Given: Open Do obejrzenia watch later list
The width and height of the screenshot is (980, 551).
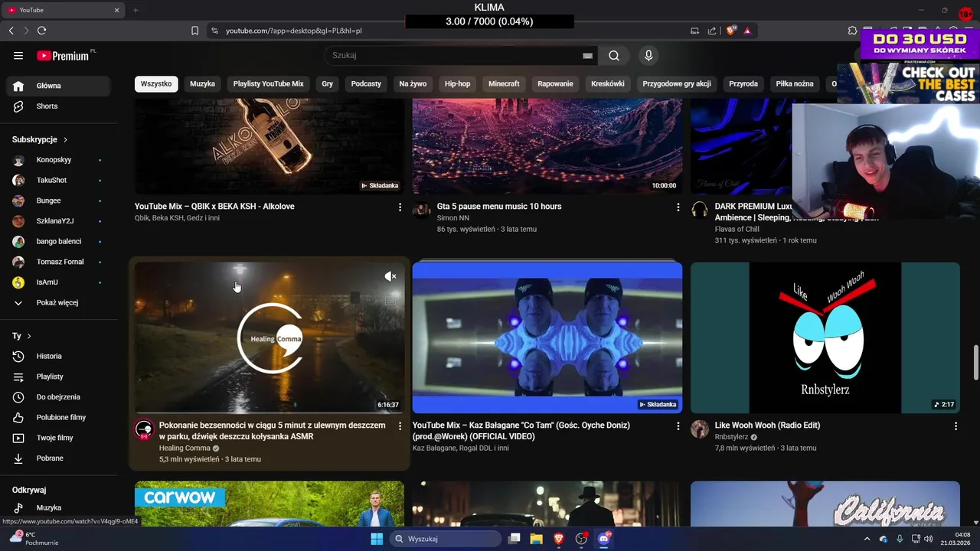Looking at the screenshot, I should [59, 396].
